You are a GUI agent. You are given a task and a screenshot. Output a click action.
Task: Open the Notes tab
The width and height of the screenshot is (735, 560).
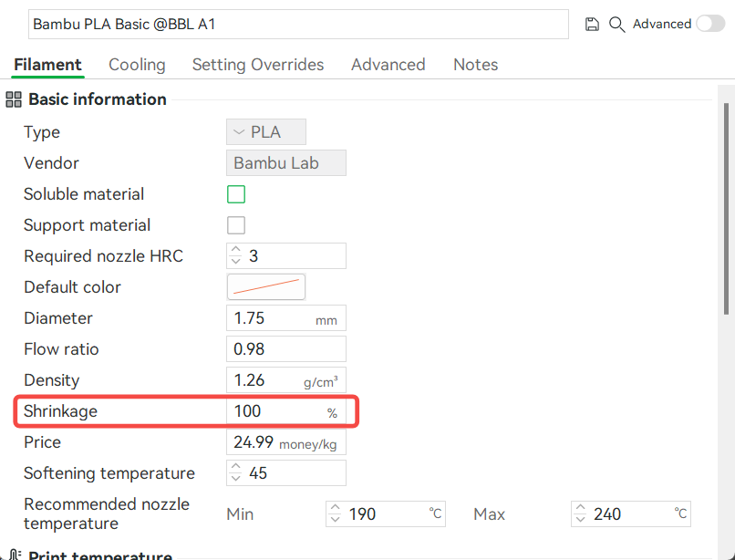pos(475,64)
